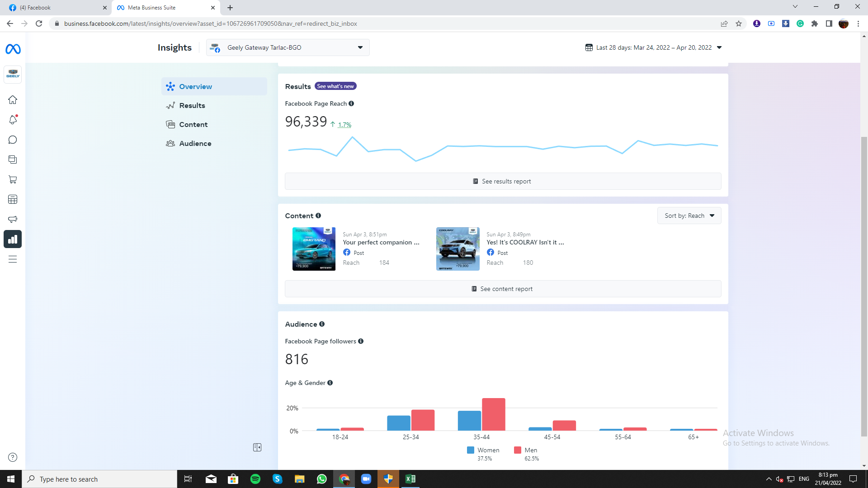Show hidden system tray icons
Screen dimensions: 868x488
coord(769,479)
